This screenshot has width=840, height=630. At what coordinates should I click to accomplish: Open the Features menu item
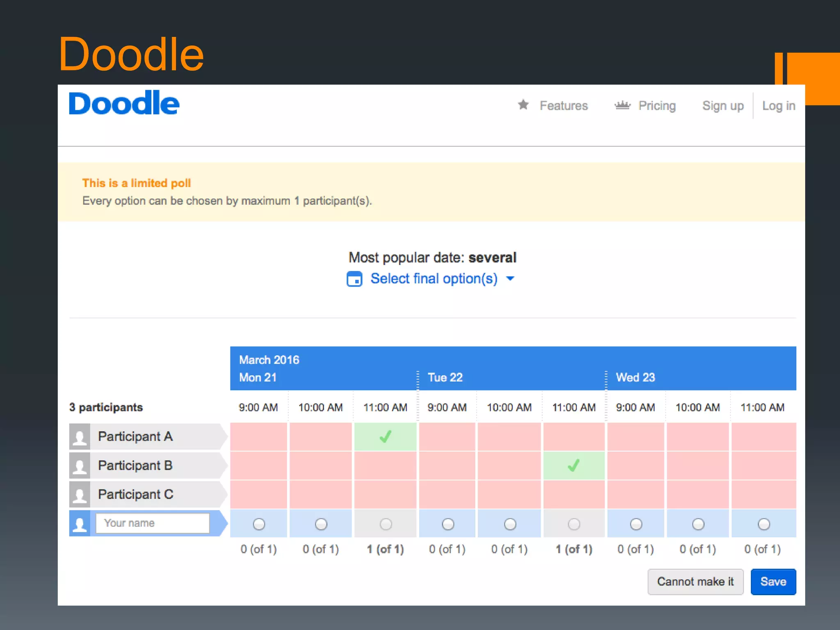[564, 105]
